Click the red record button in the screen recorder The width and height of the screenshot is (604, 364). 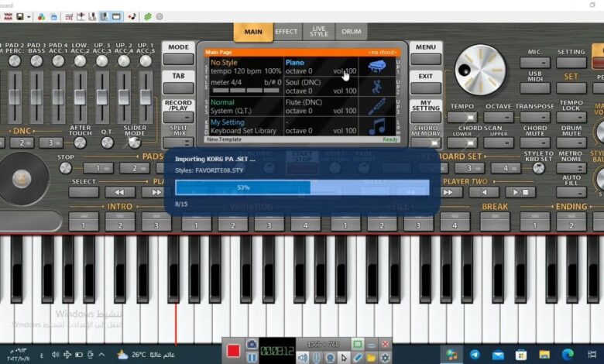(232, 350)
